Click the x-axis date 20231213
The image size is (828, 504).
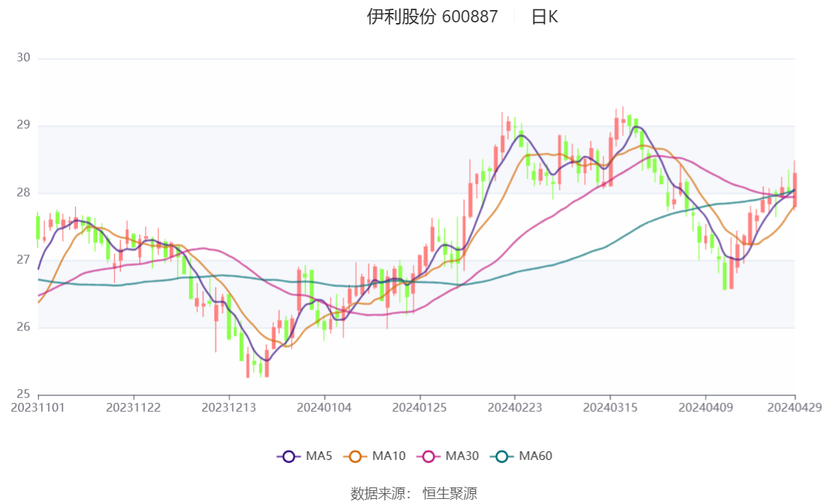(229, 407)
